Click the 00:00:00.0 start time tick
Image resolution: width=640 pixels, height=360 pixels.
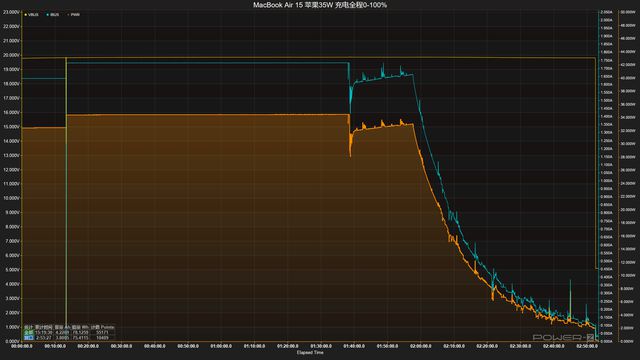point(22,346)
